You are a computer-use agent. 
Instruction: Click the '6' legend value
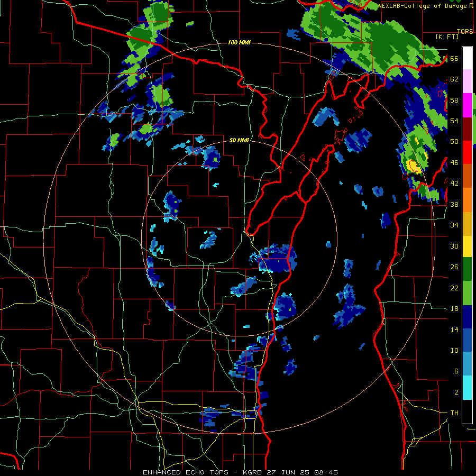click(456, 371)
